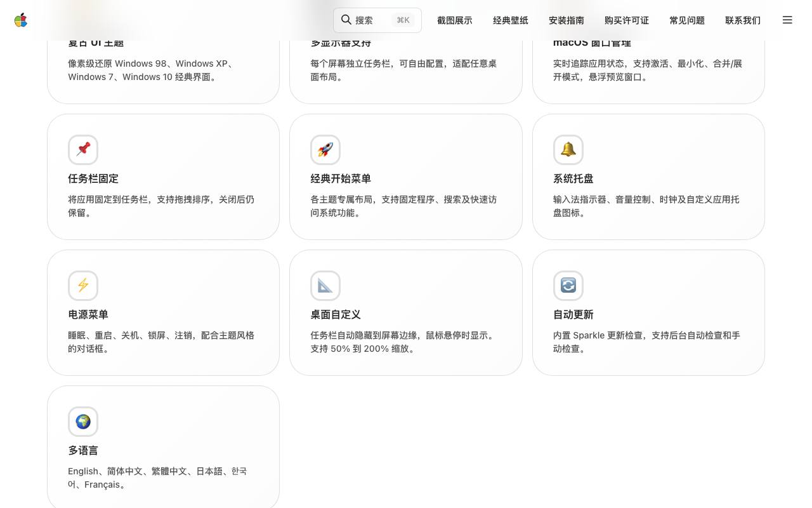The image size is (812, 508).
Task: Open the 截图展示 nav item
Action: [x=455, y=20]
